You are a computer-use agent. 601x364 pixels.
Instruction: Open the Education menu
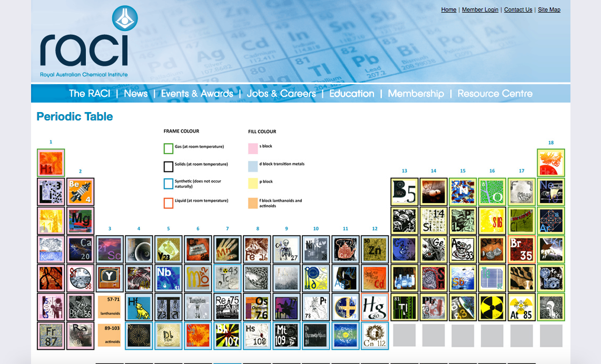point(352,94)
